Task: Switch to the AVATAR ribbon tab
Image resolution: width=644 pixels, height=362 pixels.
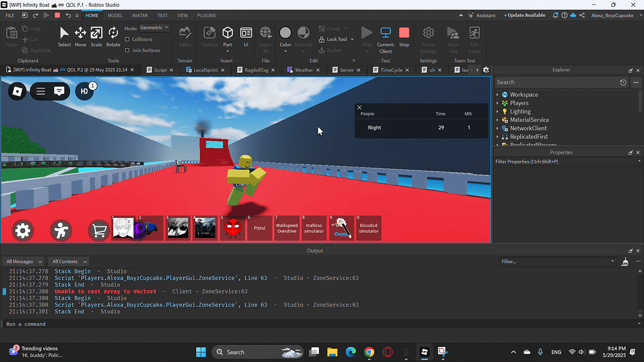Action: click(140, 15)
